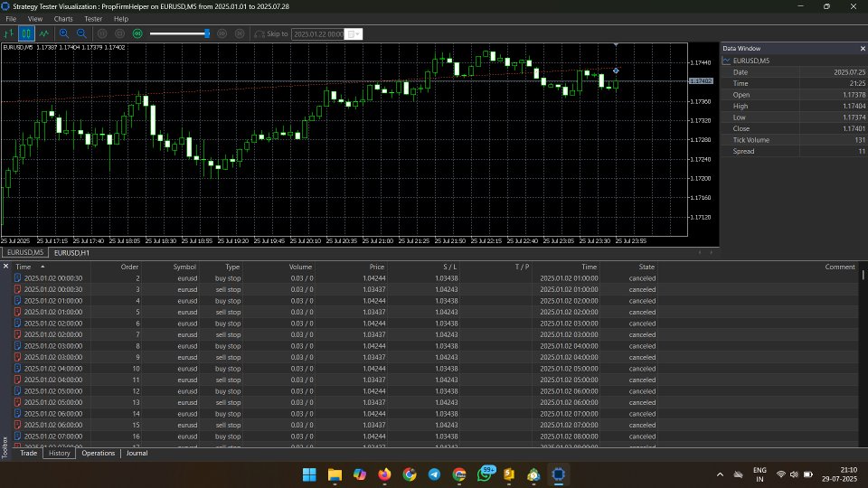Click the current price label 1.17402
This screenshot has width=868, height=488.
pos(701,80)
